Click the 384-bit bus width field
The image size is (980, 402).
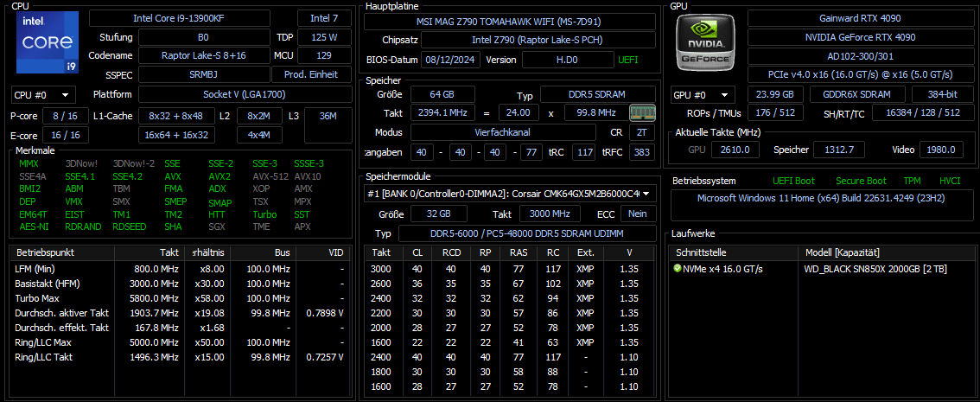[942, 95]
